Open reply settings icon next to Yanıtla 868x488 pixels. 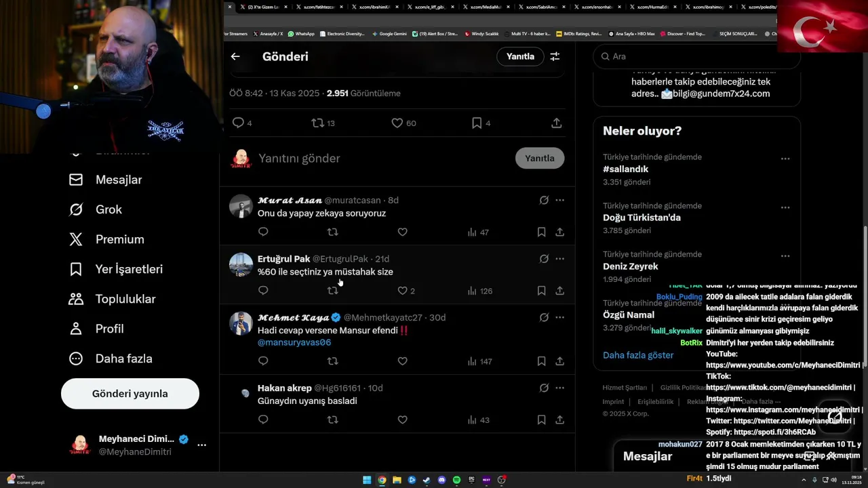[x=555, y=56]
